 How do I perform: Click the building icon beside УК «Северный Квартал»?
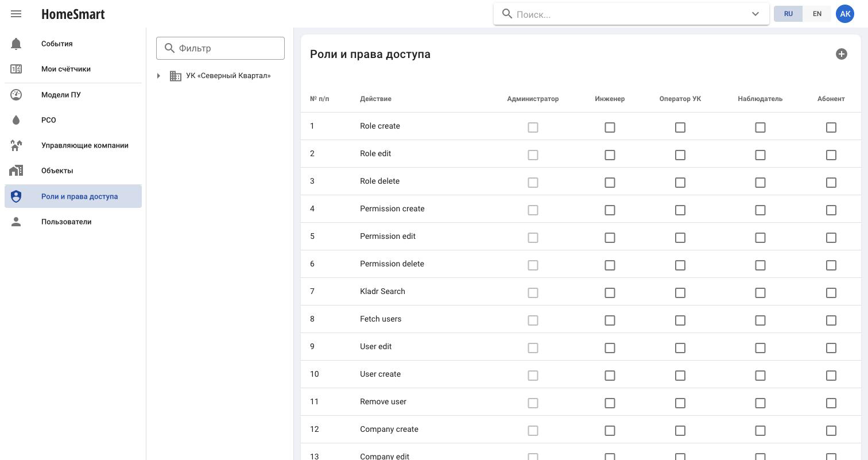pyautogui.click(x=176, y=76)
